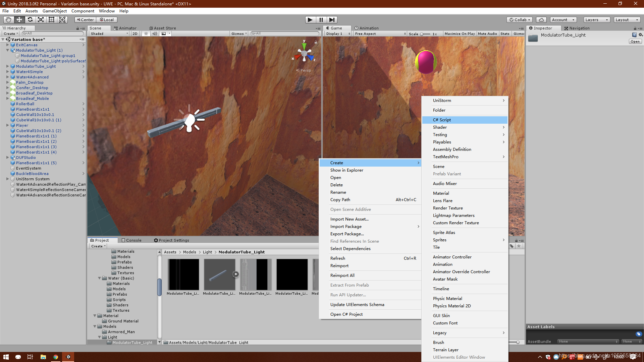This screenshot has width=644, height=362.
Task: Open the Free Aspect dropdown
Action: [380, 34]
